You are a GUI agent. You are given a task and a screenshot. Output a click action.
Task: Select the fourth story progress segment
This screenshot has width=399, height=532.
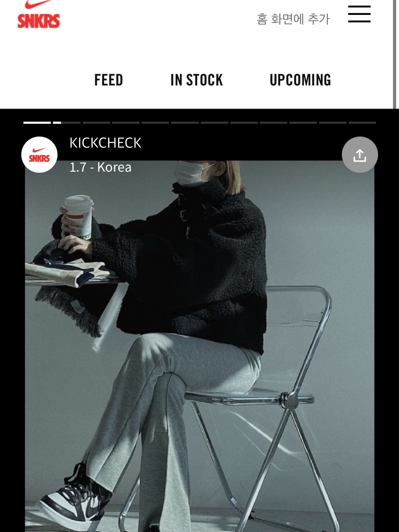tap(126, 123)
